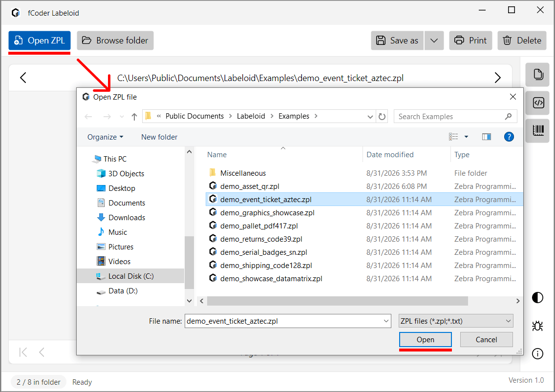Screen dimensions: 555x392
Task: Select demo_serial_badges_sn.zpl file
Action: pos(364,252)
